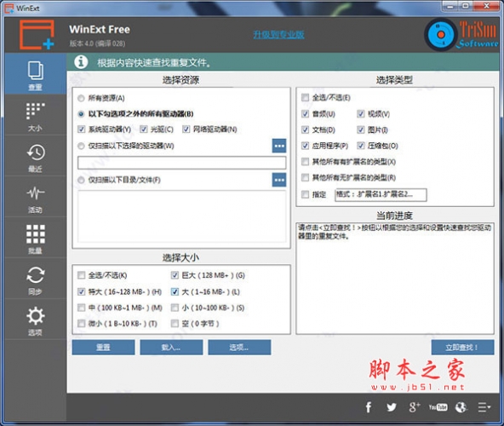Select 仅扫描以下选择的驱动器(W) radio button
Viewport: 504px width, 426px height.
[81, 146]
